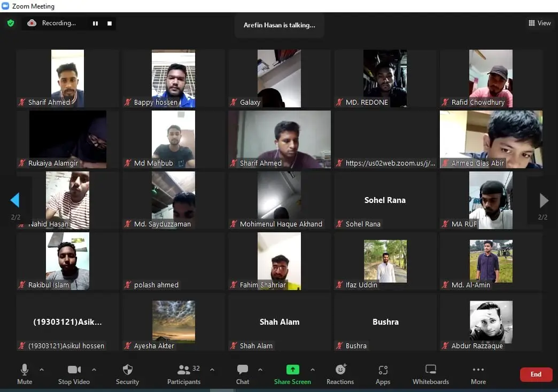
Task: Expand video options arrow beside Stop Video
Action: pyautogui.click(x=94, y=370)
